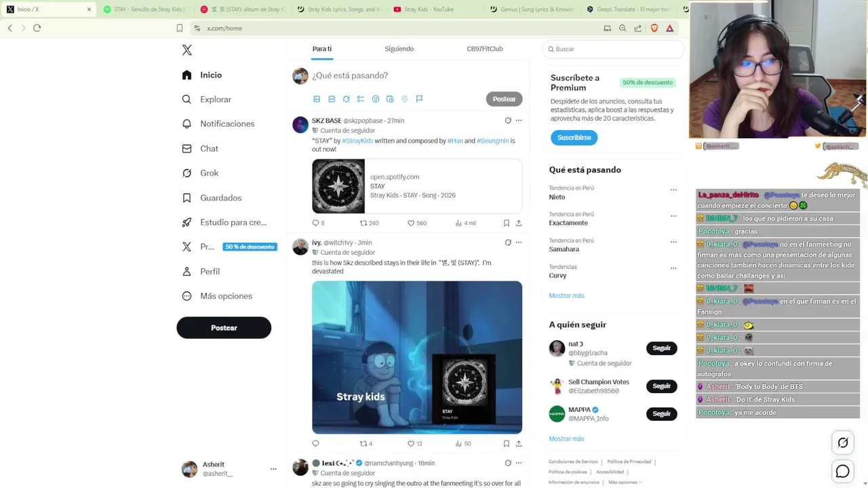The image size is (868, 488).
Task: Open the Stray kids video thumbnail
Action: pyautogui.click(x=417, y=357)
